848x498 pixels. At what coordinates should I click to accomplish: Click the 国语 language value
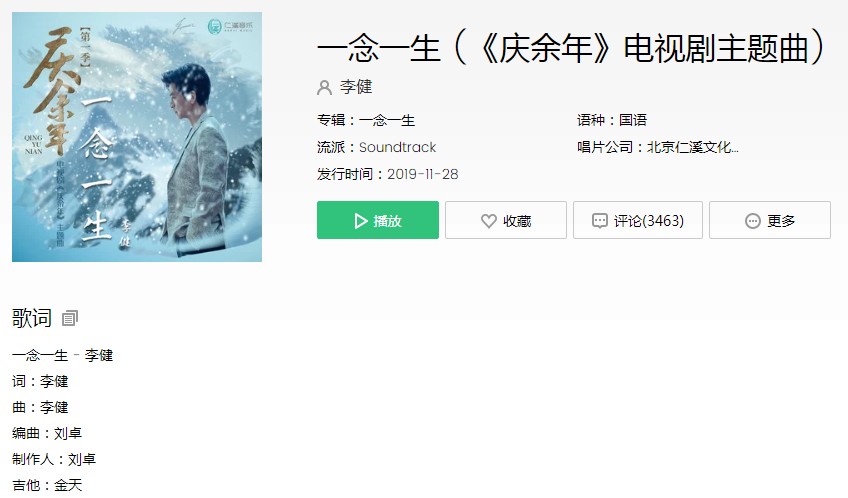(x=633, y=120)
